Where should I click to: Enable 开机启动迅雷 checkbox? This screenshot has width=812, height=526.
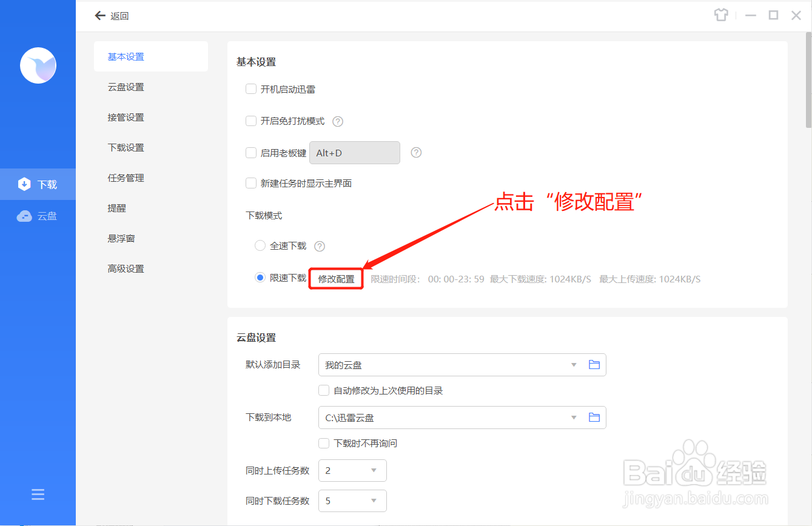click(251, 89)
